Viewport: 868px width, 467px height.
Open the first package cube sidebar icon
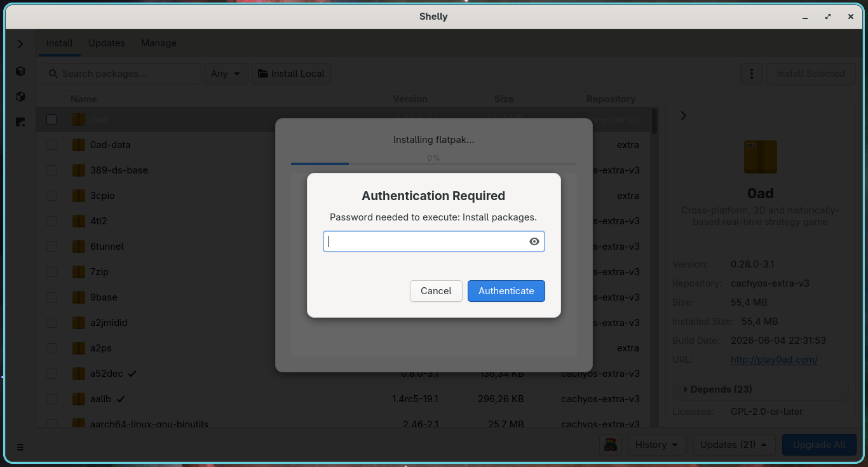tap(20, 71)
